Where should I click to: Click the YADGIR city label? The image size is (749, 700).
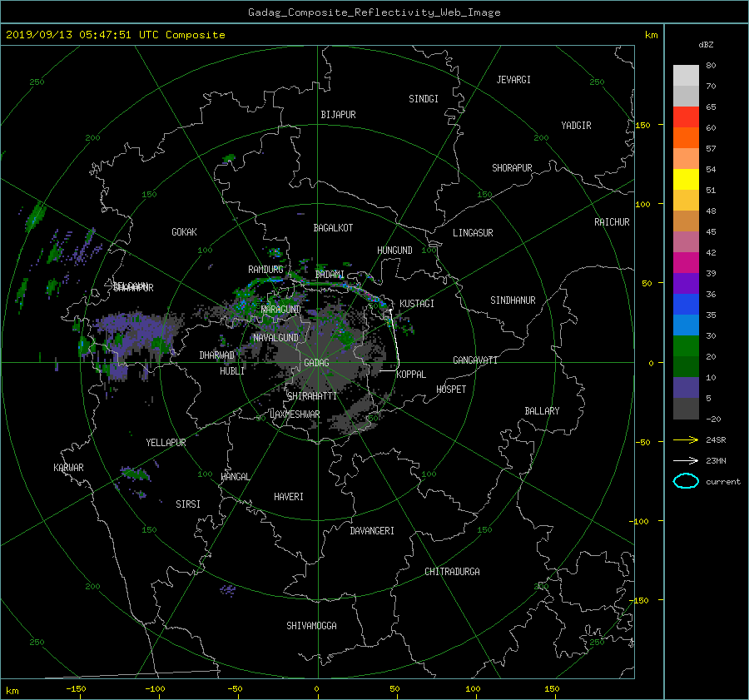click(x=576, y=126)
